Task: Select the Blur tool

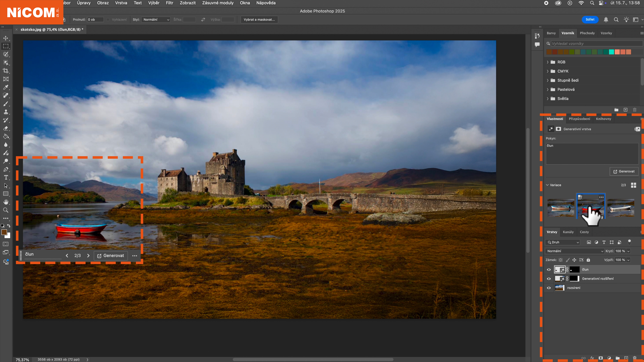Action: pyautogui.click(x=6, y=145)
